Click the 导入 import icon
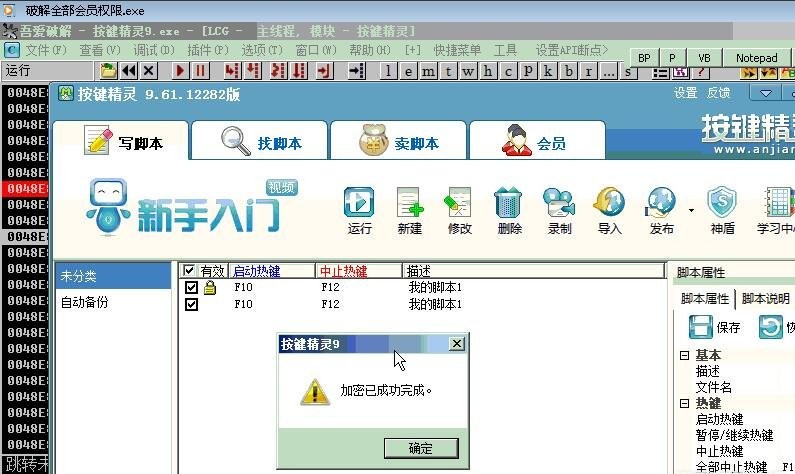 (x=609, y=210)
